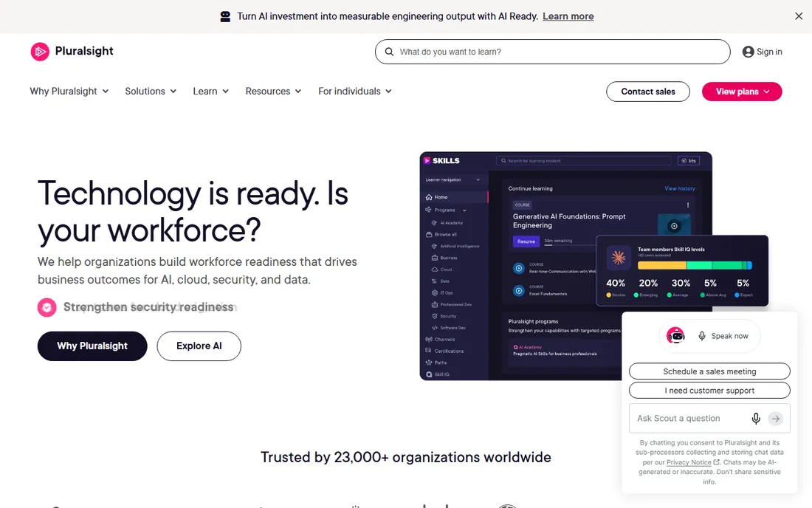Screen dimensions: 812x508
Task: Expand the Solutions menu
Action: [151, 91]
